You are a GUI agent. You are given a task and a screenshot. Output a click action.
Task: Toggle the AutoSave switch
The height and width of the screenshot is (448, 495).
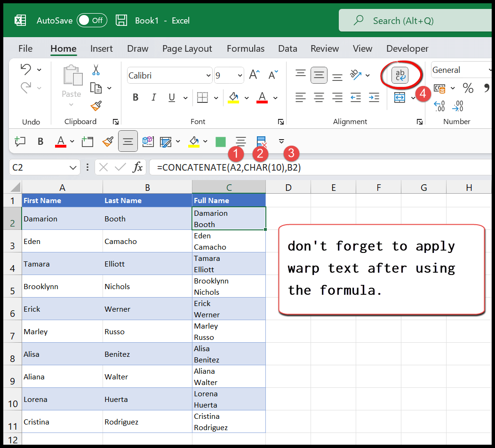click(92, 21)
